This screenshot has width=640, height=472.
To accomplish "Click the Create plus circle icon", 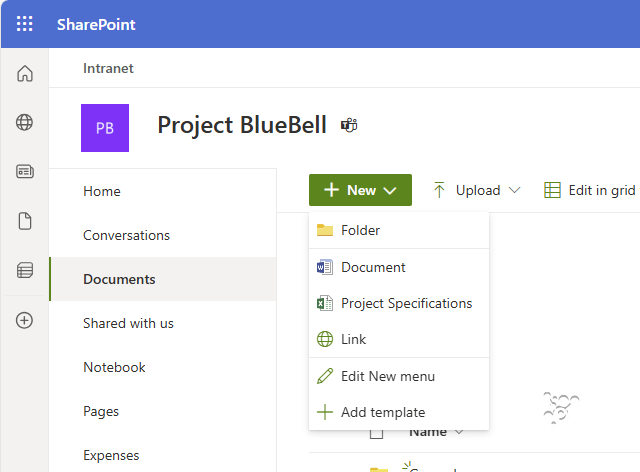I will tap(24, 320).
